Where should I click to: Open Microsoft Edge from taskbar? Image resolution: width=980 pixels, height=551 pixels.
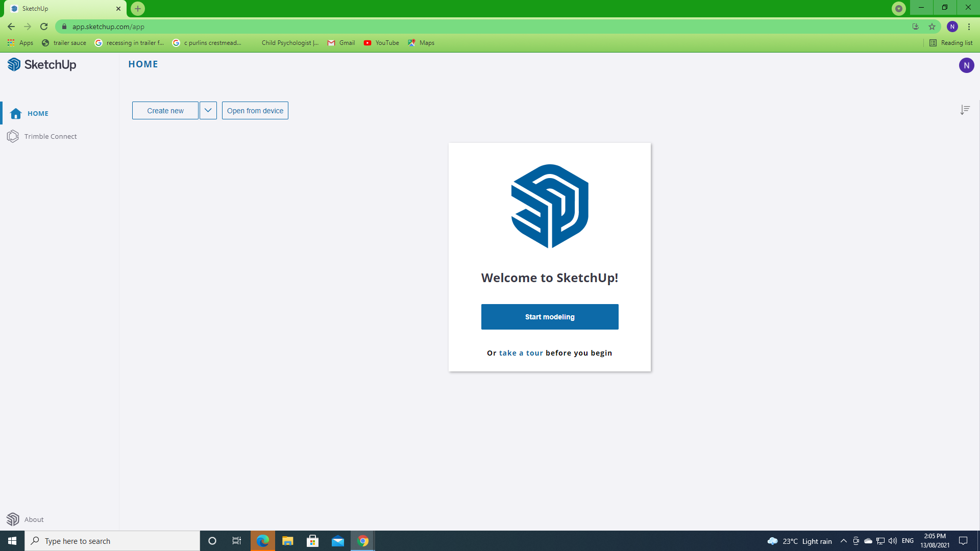tap(263, 541)
